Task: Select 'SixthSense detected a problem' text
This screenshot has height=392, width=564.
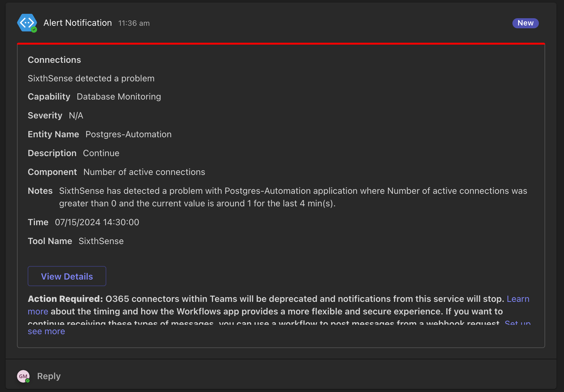Action: coord(91,78)
